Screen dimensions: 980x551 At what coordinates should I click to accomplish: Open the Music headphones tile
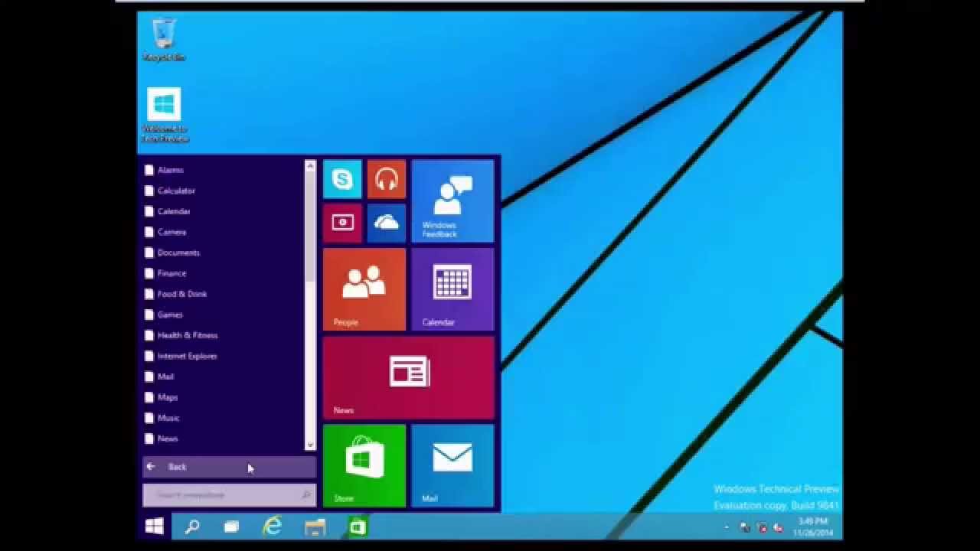(x=387, y=180)
